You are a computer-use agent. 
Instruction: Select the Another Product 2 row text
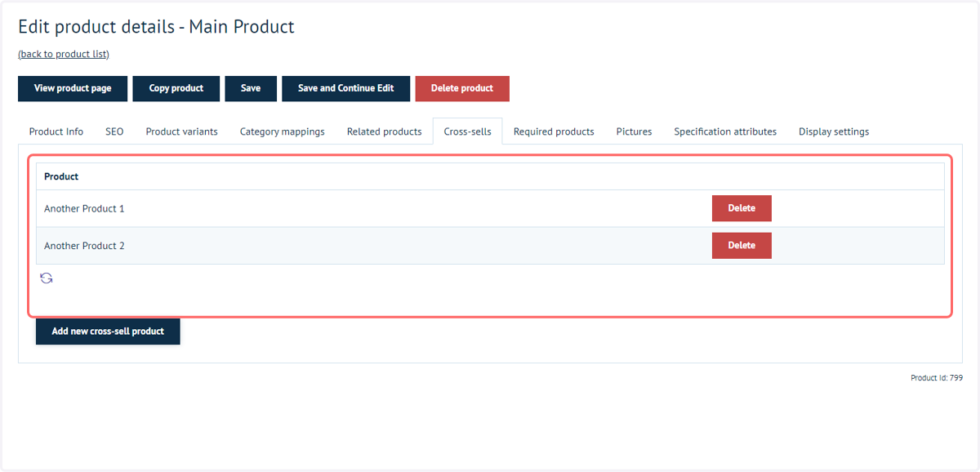[x=84, y=246]
